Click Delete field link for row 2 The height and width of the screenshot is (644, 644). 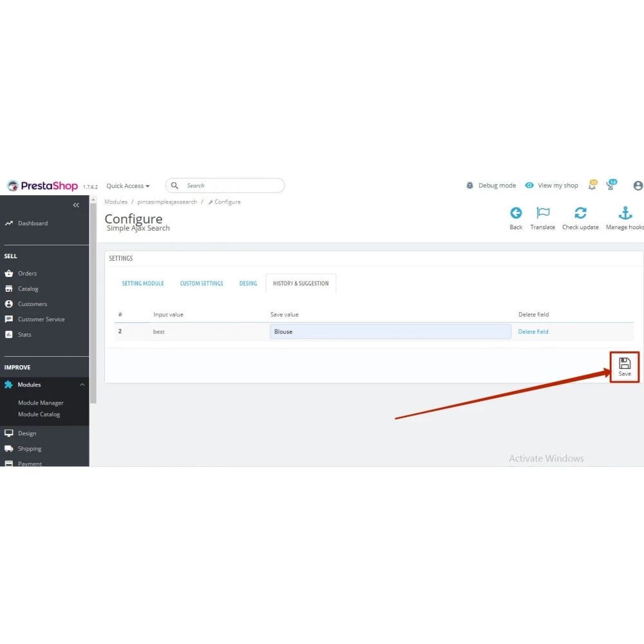(533, 332)
